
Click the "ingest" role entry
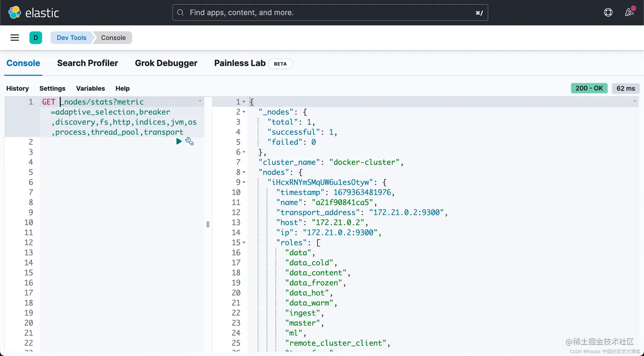pyautogui.click(x=305, y=313)
